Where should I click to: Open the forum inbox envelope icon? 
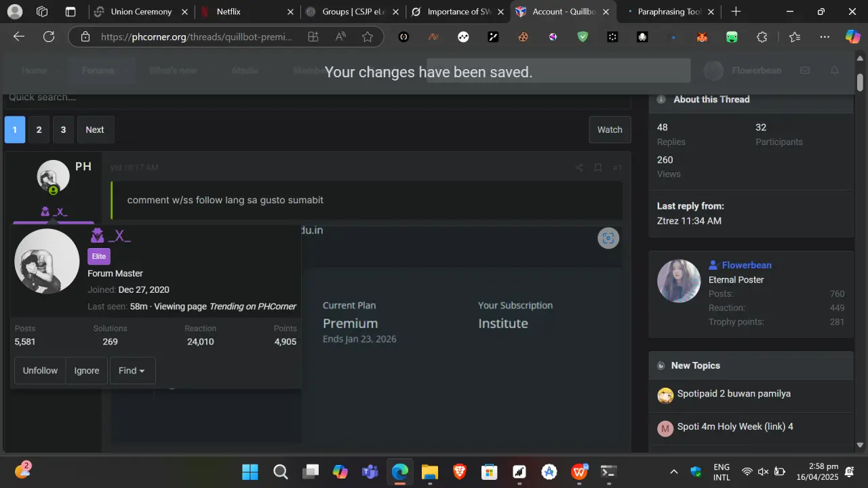point(805,70)
